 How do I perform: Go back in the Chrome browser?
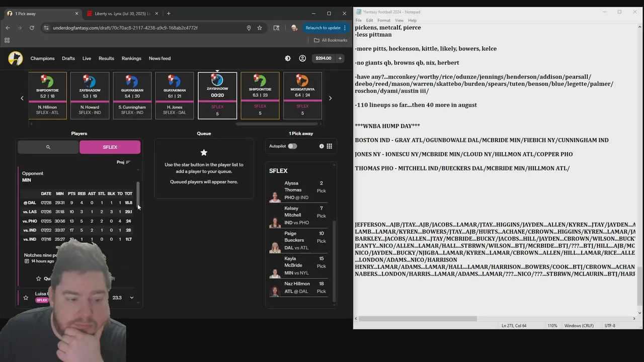pos(8,28)
